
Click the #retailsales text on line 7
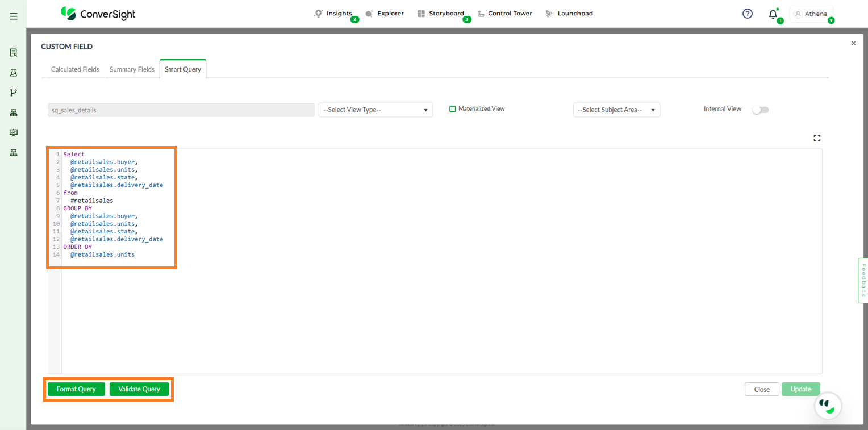[x=91, y=201]
